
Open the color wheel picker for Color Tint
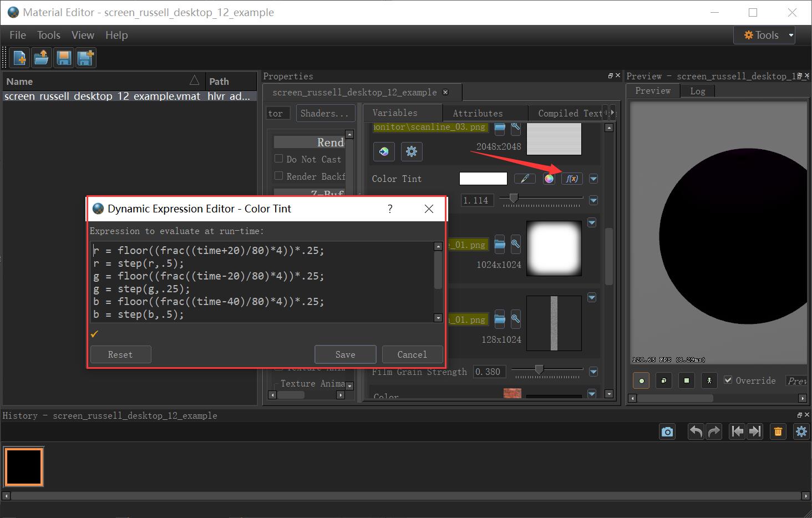coord(549,179)
